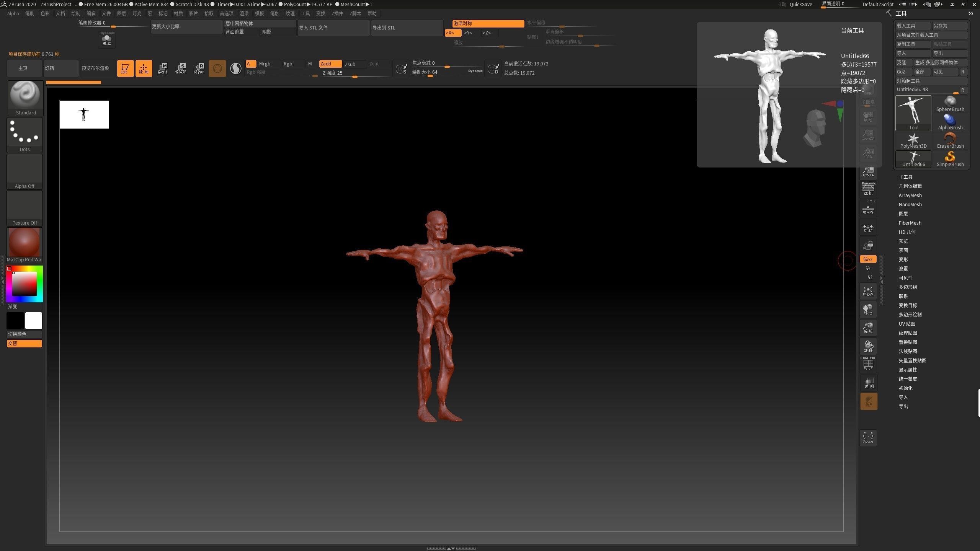Click the Zoom (缩放) navigation icon
This screenshot has height=551, width=980.
click(x=868, y=328)
